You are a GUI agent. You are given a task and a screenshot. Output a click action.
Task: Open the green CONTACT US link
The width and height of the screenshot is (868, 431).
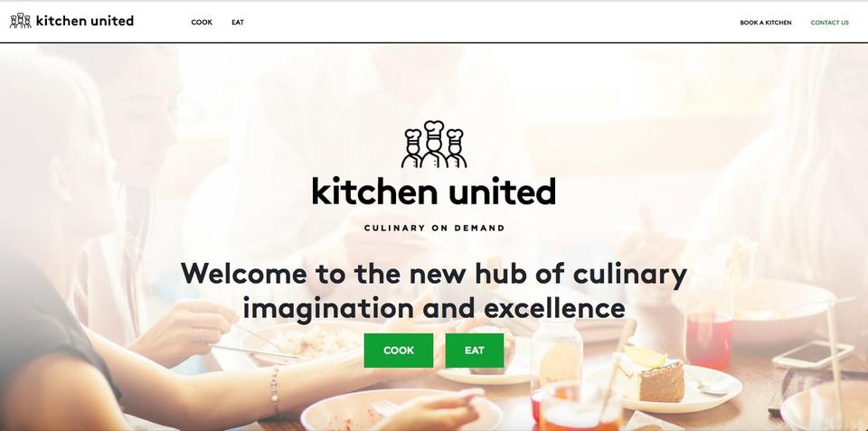(x=829, y=23)
